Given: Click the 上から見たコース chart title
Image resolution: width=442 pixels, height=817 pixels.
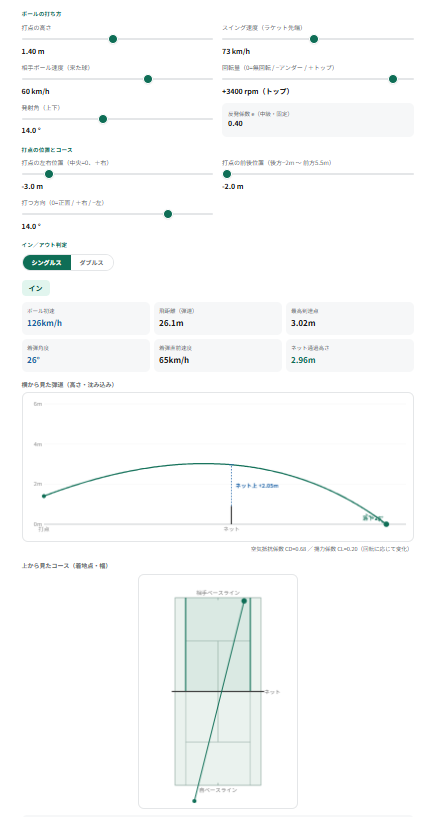Looking at the screenshot, I should [65, 566].
